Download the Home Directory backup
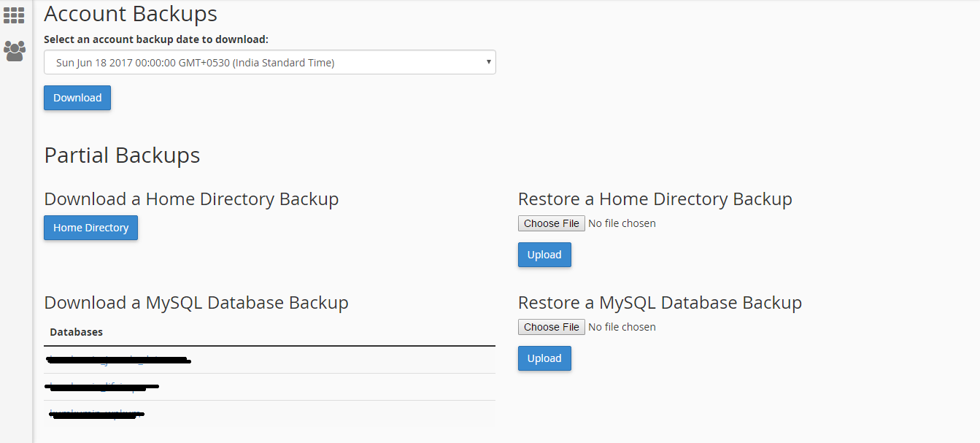The image size is (980, 443). pyautogui.click(x=90, y=228)
